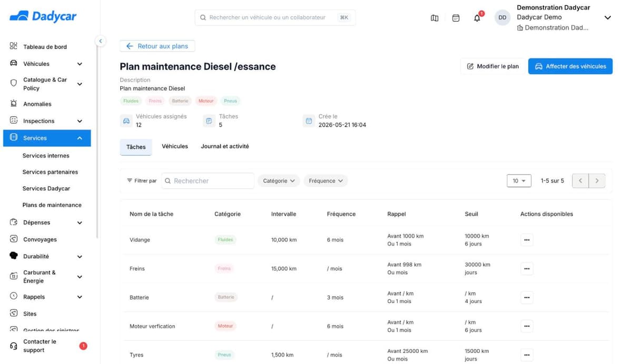Click the Dépenses wallet icon

click(x=14, y=222)
